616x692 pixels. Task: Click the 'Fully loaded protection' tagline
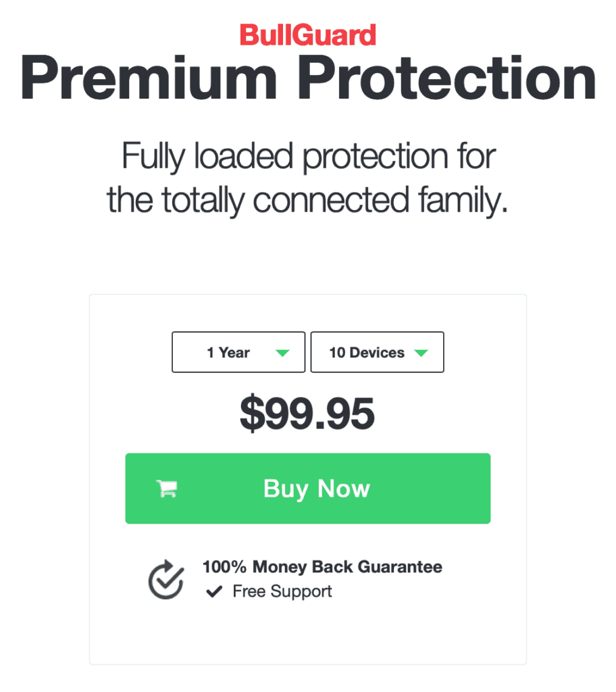coord(309,156)
